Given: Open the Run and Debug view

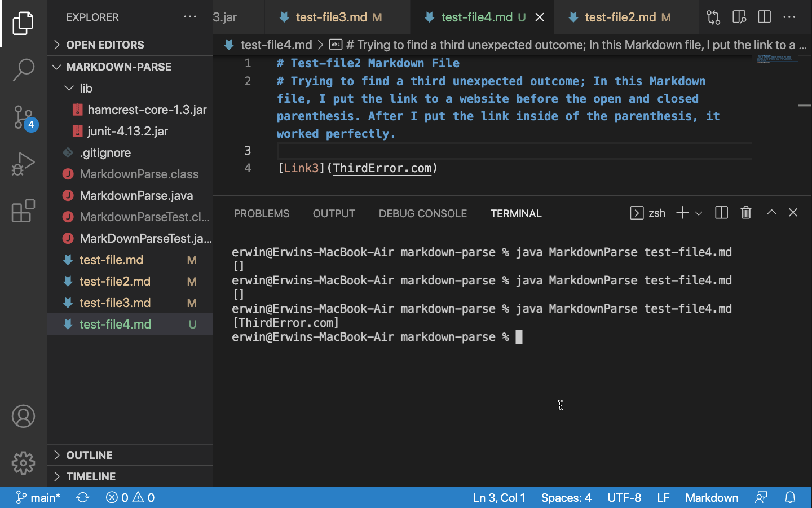Looking at the screenshot, I should [23, 164].
